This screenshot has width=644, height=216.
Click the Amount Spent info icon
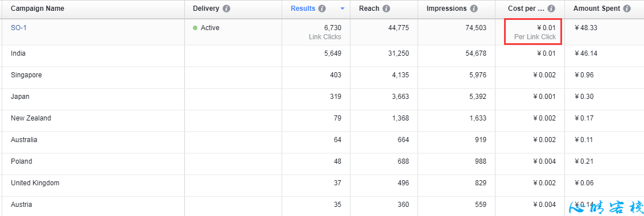[x=626, y=9]
